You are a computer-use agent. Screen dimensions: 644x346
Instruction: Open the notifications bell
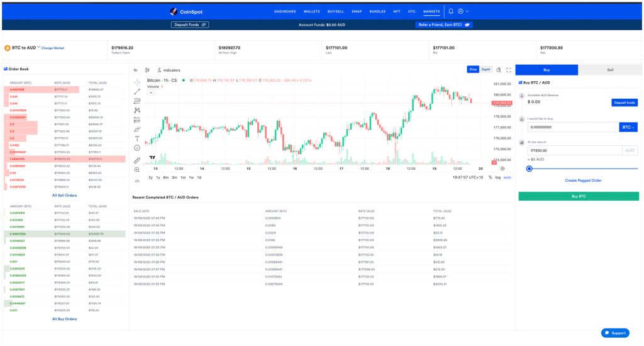tap(451, 11)
